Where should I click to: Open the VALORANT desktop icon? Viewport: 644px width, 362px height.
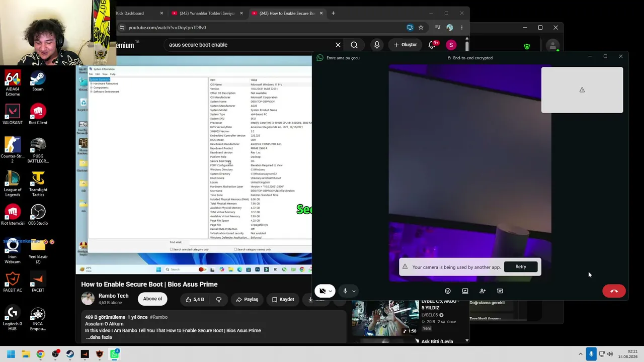point(13,114)
